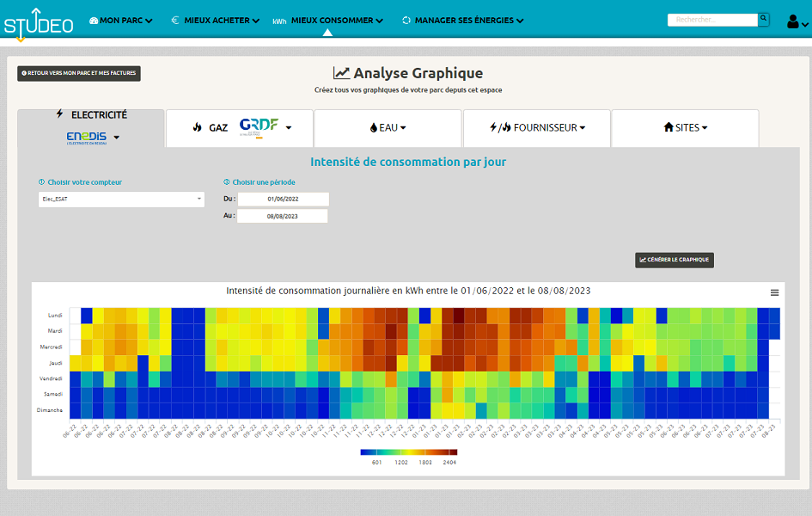This screenshot has width=812, height=516.
Task: Click the heatmap color legend bar
Action: (409, 452)
